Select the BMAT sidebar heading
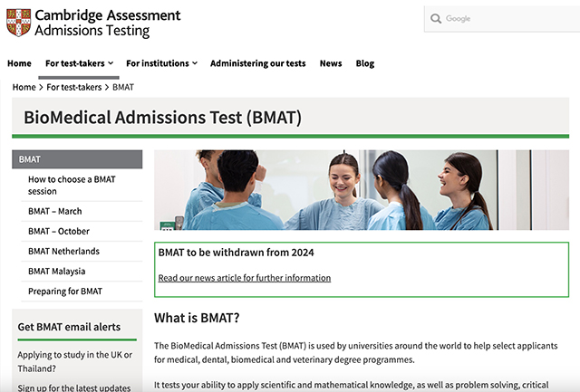The height and width of the screenshot is (392, 580). [77, 159]
